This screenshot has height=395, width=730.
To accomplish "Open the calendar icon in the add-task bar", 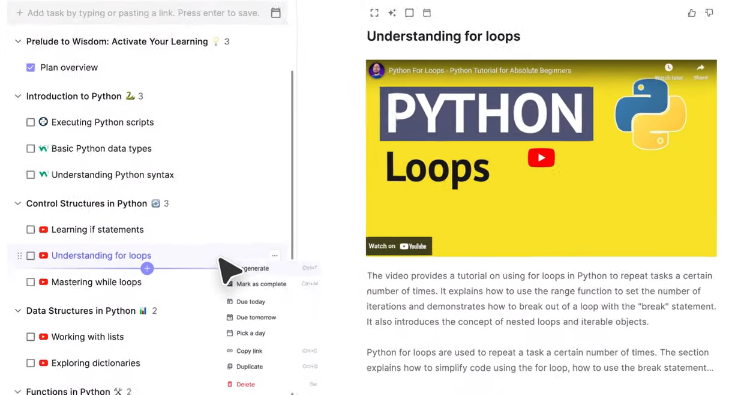I will [276, 13].
